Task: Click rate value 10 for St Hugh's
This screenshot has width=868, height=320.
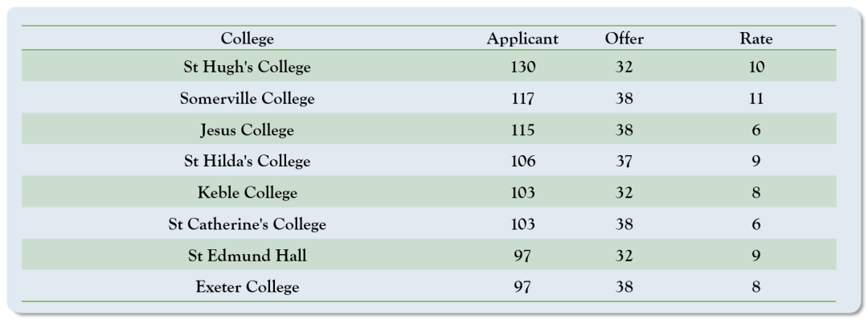Action: [x=756, y=67]
